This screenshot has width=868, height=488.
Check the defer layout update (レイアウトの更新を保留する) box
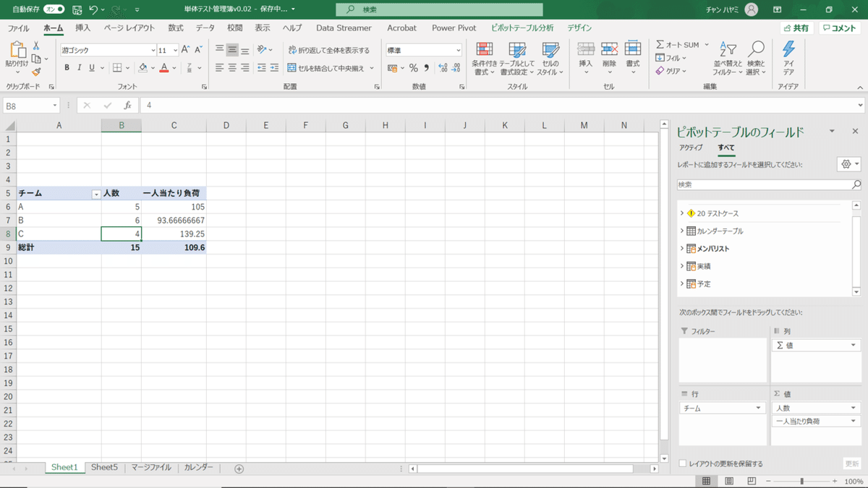[x=684, y=463]
